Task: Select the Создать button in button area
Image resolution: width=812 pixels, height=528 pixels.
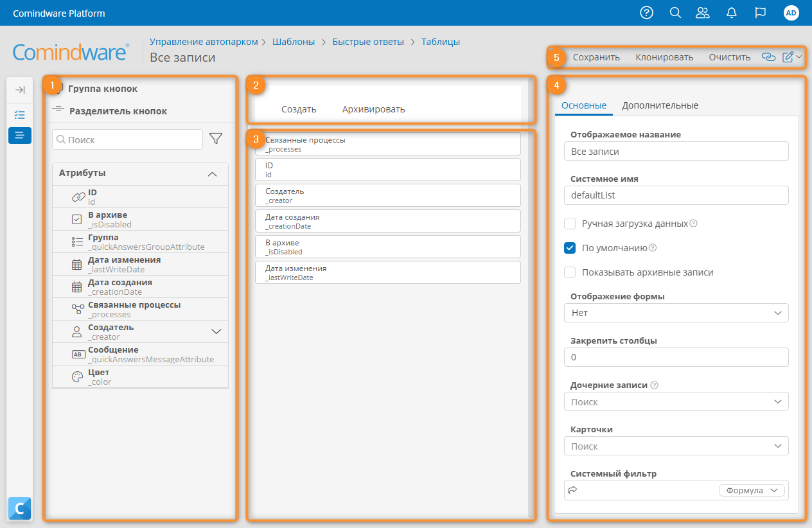Action: (x=299, y=109)
